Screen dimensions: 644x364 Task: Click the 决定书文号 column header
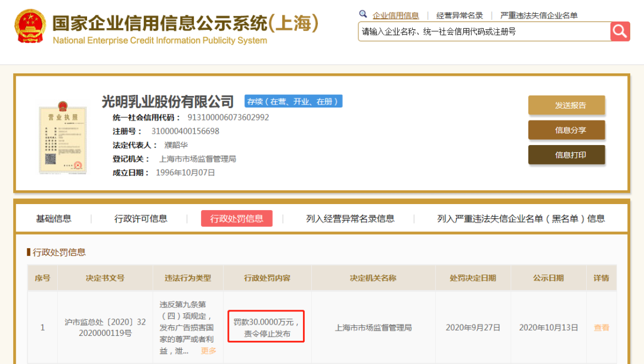pos(105,278)
